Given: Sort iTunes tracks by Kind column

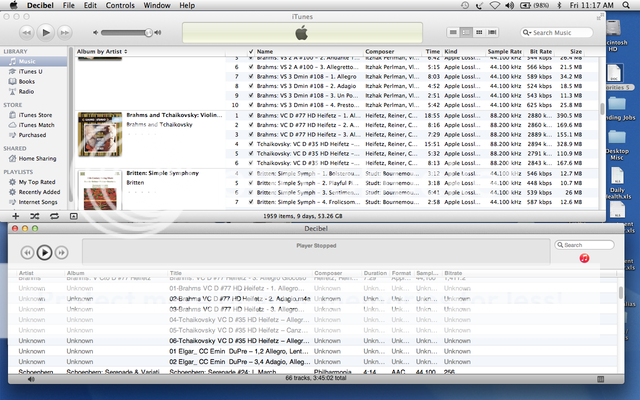Looking at the screenshot, I should 464,51.
